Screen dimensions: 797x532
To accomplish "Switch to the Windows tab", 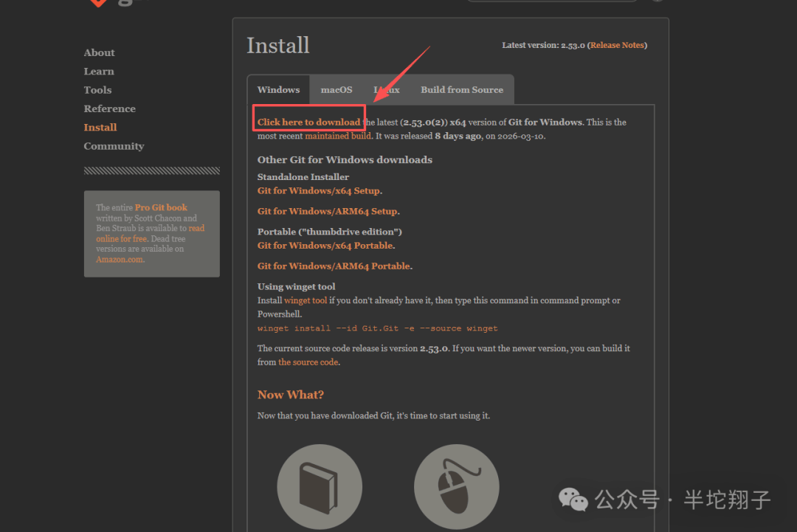I will click(x=278, y=90).
